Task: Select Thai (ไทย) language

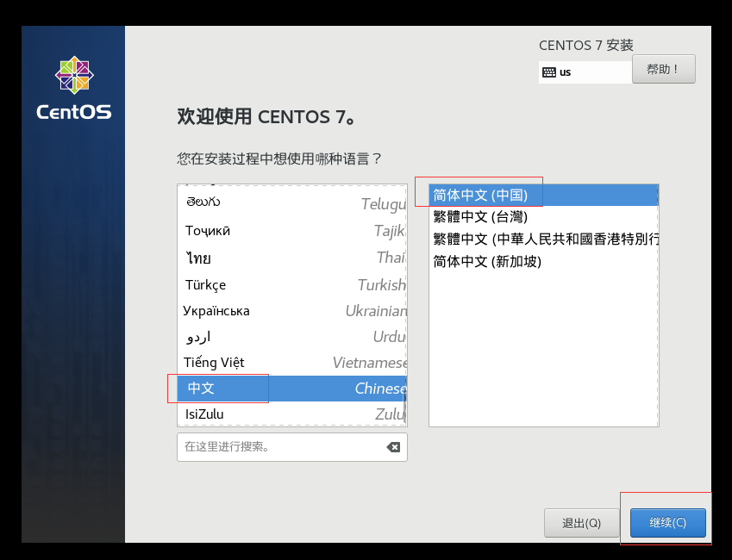Action: coord(292,258)
